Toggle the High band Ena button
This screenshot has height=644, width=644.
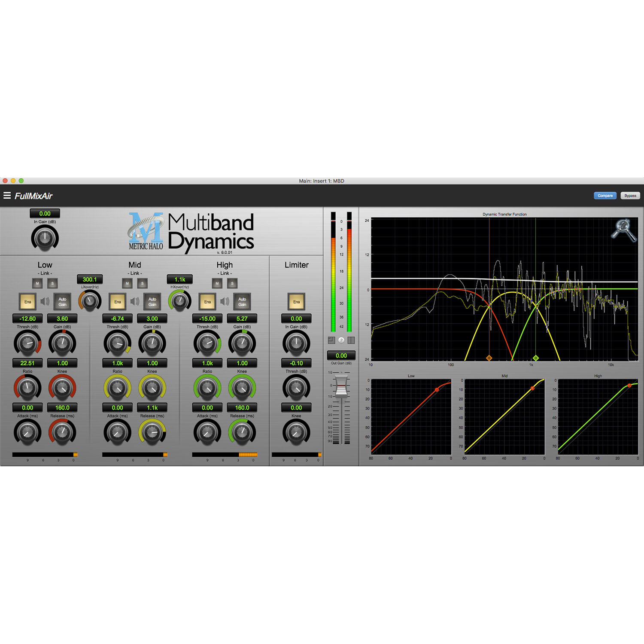point(207,301)
